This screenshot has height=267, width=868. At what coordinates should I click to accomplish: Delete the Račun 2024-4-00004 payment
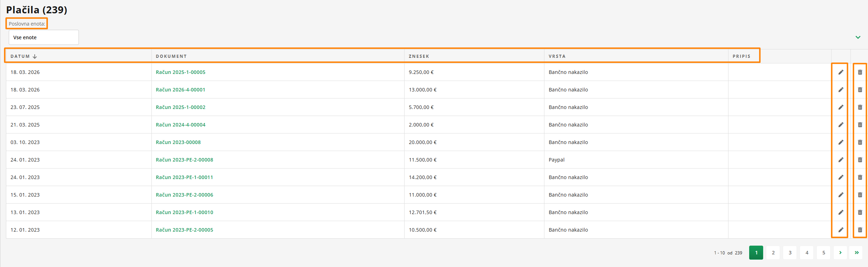coord(860,125)
